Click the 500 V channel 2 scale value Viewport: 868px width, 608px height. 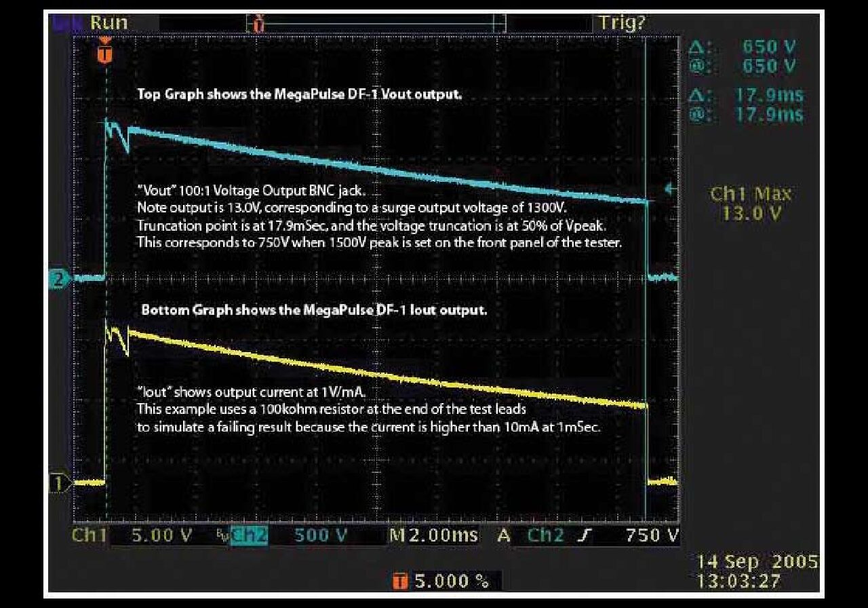point(321,535)
